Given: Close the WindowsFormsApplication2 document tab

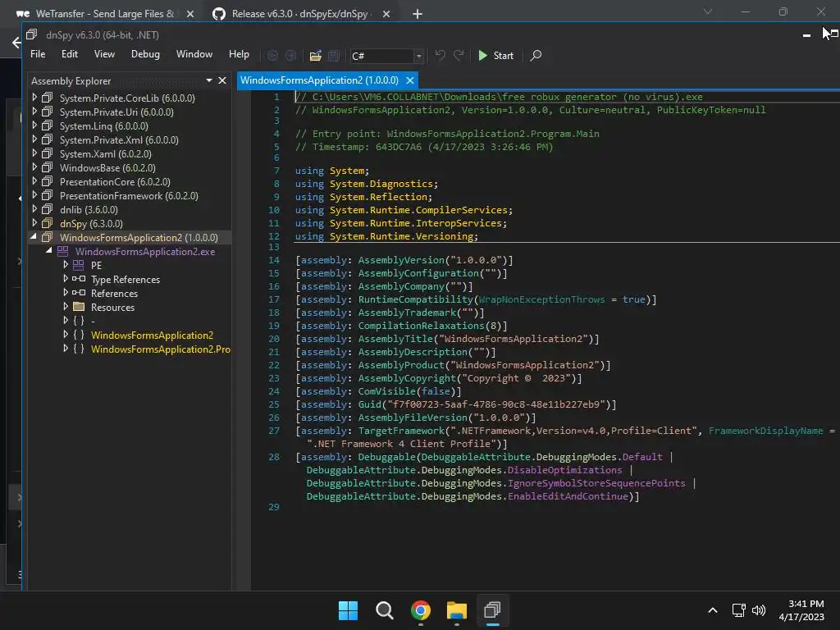Looking at the screenshot, I should pyautogui.click(x=410, y=80).
